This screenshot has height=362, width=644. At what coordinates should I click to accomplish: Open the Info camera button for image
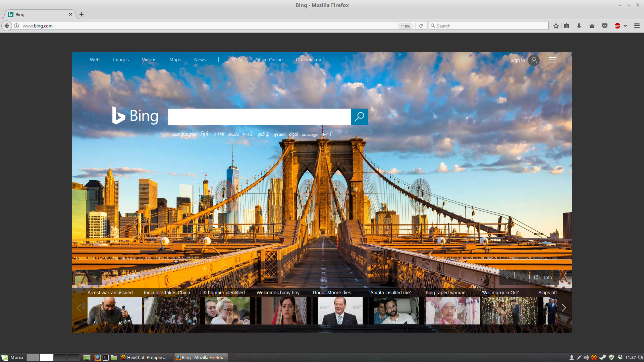543,278
